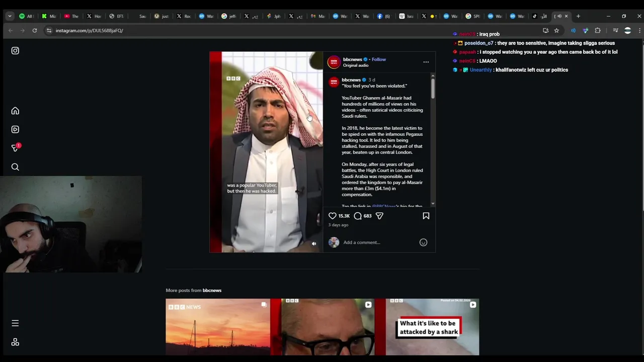Click the 683 comments count

pyautogui.click(x=367, y=216)
